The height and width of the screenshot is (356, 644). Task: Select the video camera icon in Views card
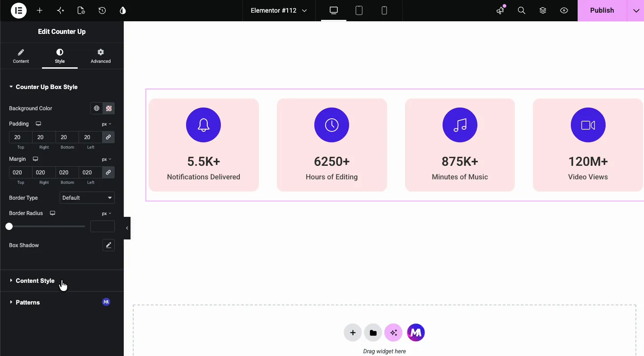pos(588,125)
